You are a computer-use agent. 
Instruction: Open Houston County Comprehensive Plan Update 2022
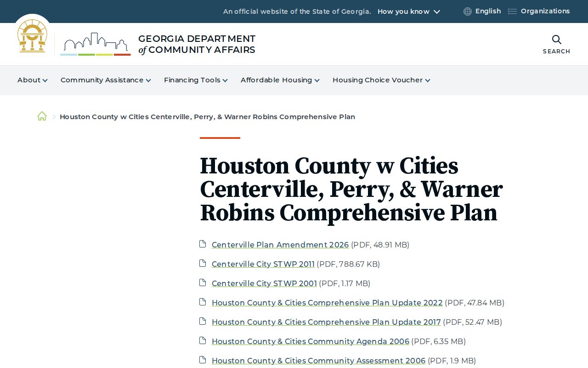coord(327,303)
